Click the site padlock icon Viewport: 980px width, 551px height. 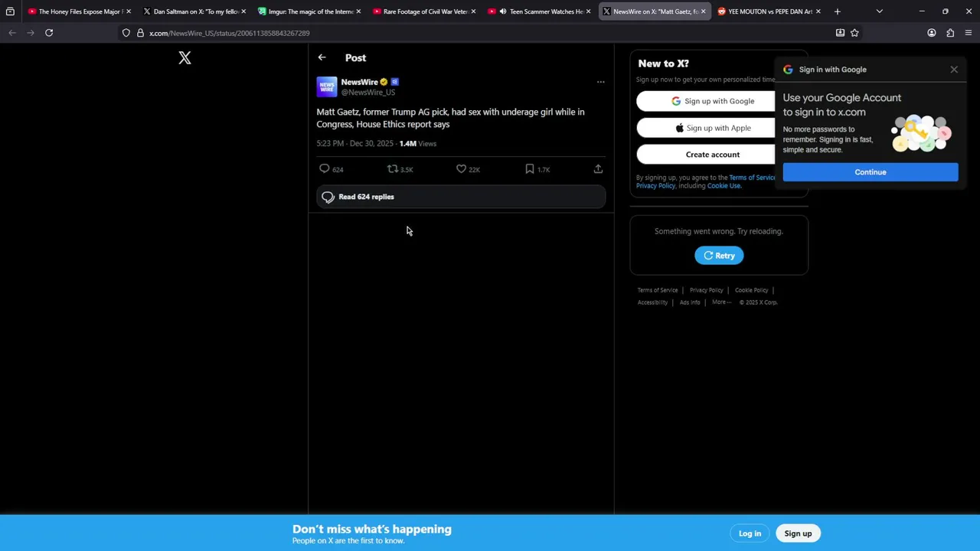(x=140, y=33)
